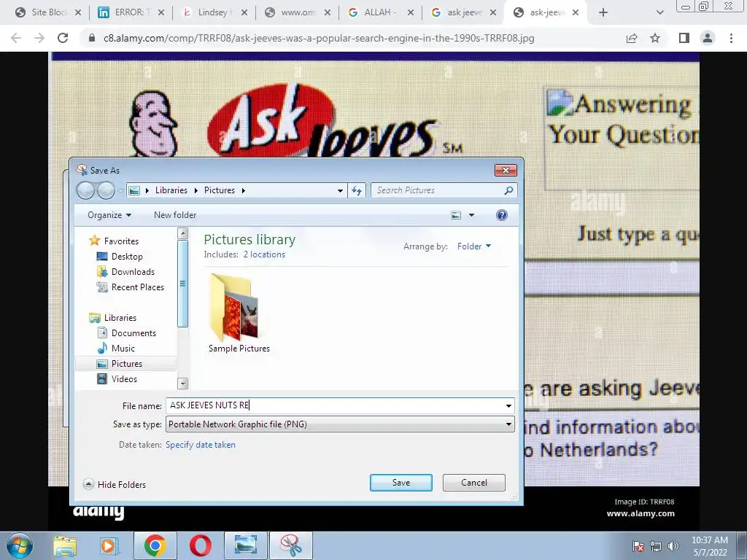The image size is (747, 560).
Task: Toggle the Chrome side panel icon
Action: coord(684,38)
